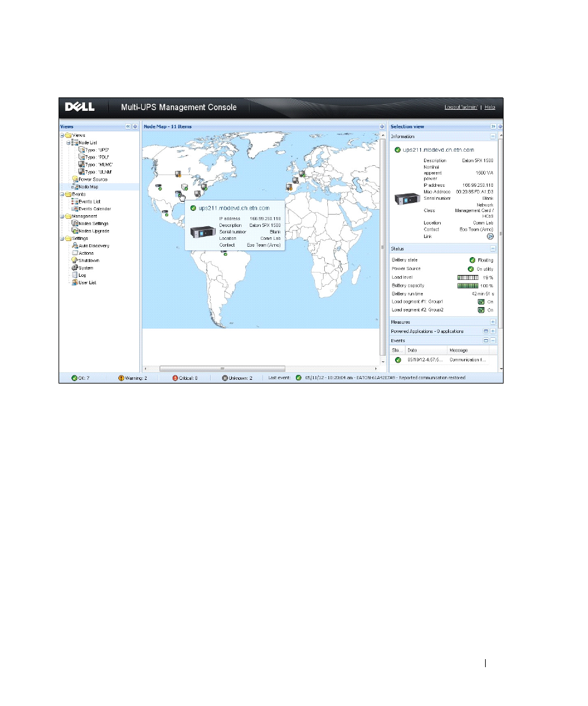This screenshot has width=588, height=706.
Task: Click the Unknown: 2 status filter
Action: pyautogui.click(x=237, y=378)
